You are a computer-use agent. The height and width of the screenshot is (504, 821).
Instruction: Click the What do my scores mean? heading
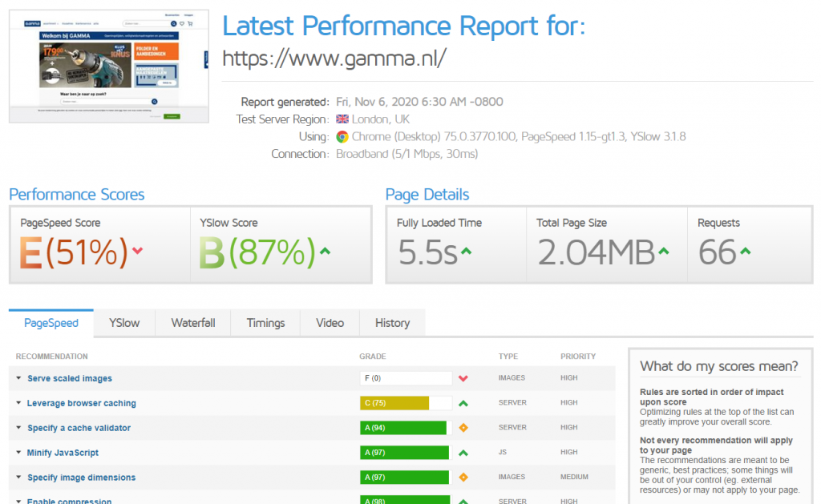tap(719, 366)
